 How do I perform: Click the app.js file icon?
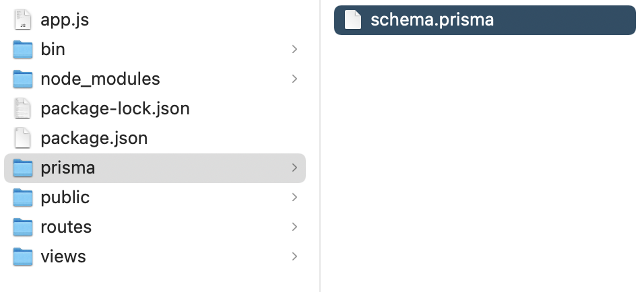tap(23, 20)
